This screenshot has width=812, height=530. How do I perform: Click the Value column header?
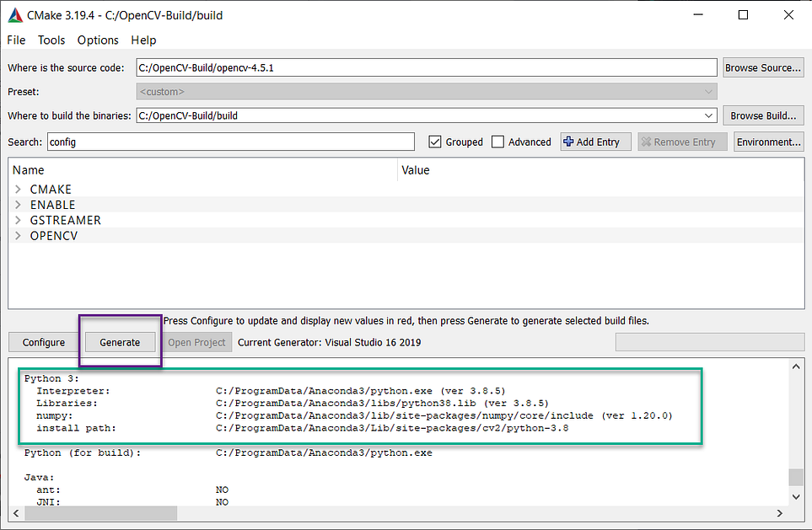600,169
